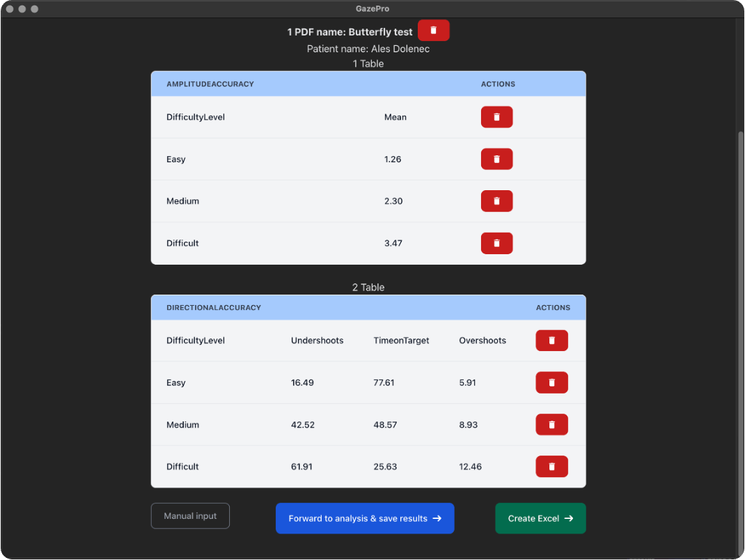Select the time on target value 25.63
The width and height of the screenshot is (745, 560).
pos(385,467)
